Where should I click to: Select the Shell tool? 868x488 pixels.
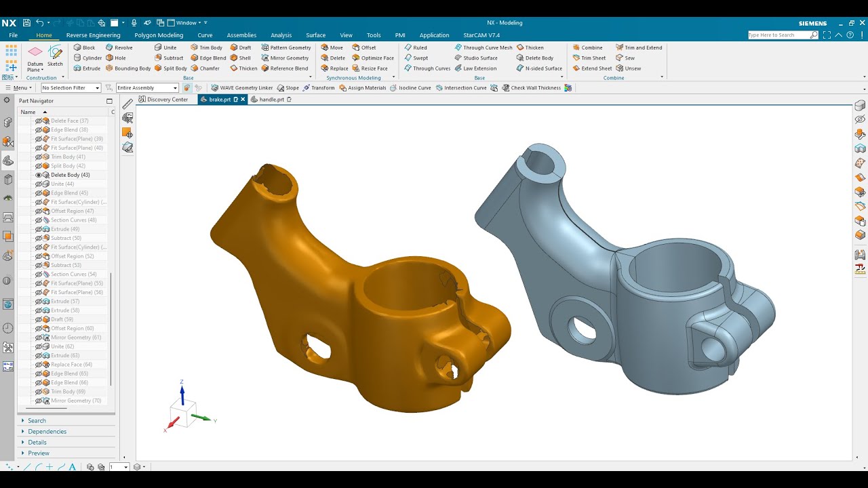point(240,58)
